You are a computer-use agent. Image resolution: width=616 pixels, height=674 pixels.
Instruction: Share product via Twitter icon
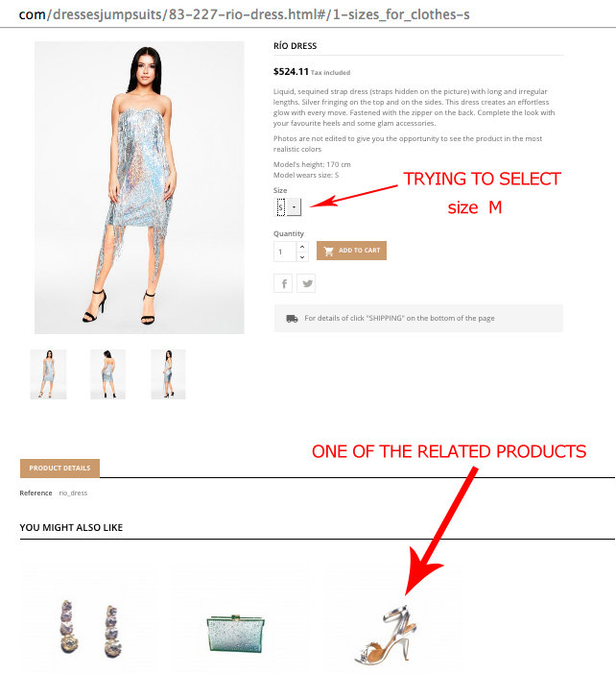(x=306, y=283)
